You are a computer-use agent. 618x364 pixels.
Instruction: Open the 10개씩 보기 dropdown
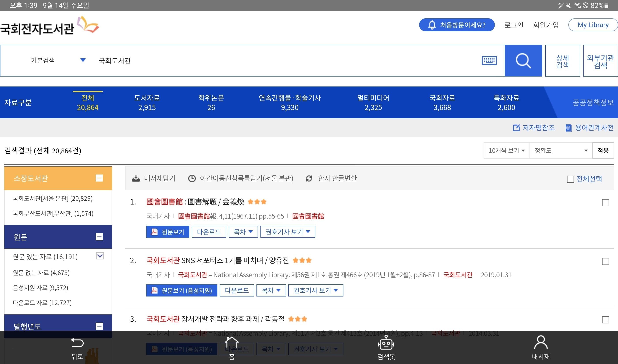click(x=506, y=150)
